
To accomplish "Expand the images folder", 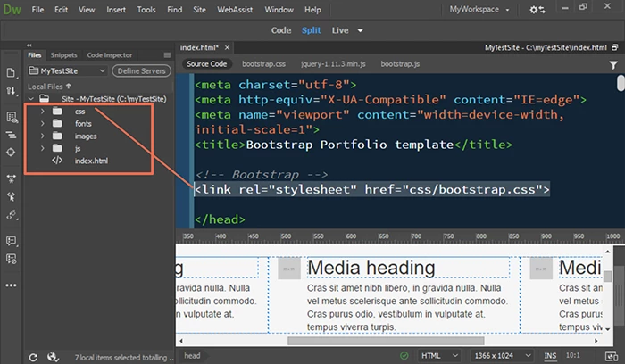I will point(42,136).
